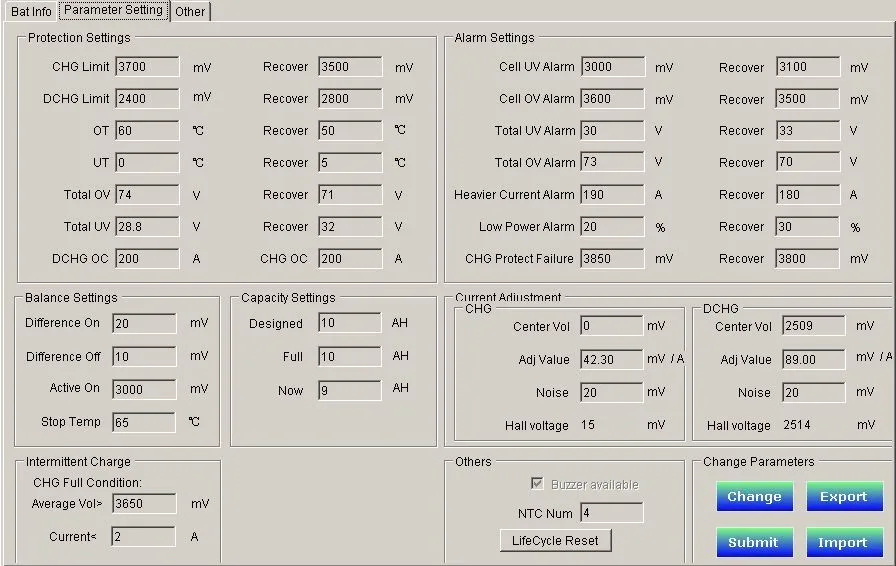
Task: Click the DCHG Adj Value field showing 89.00
Action: tap(814, 359)
